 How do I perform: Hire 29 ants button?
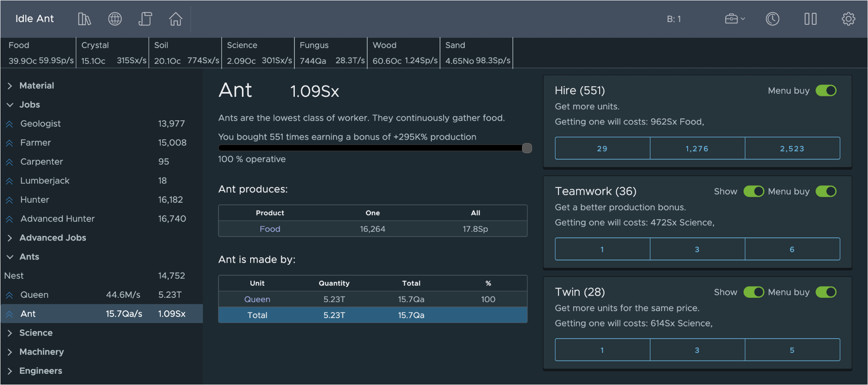tap(602, 148)
